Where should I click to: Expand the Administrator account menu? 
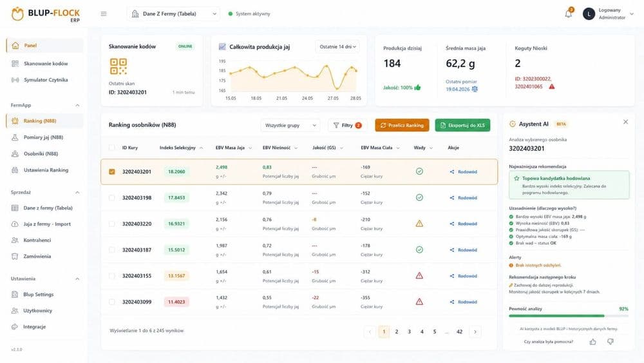point(632,14)
